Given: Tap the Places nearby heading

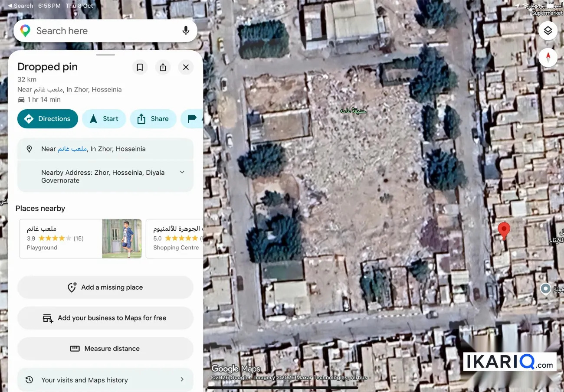Looking at the screenshot, I should tap(40, 209).
